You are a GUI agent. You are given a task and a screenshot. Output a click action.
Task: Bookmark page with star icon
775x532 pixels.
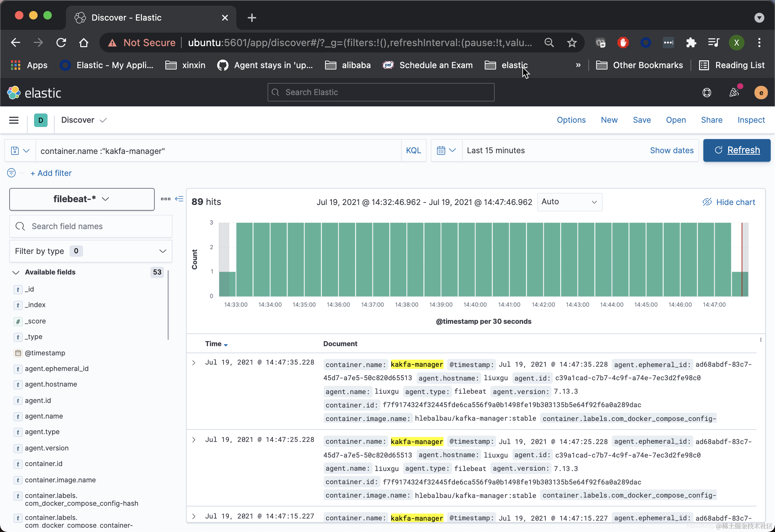click(572, 43)
